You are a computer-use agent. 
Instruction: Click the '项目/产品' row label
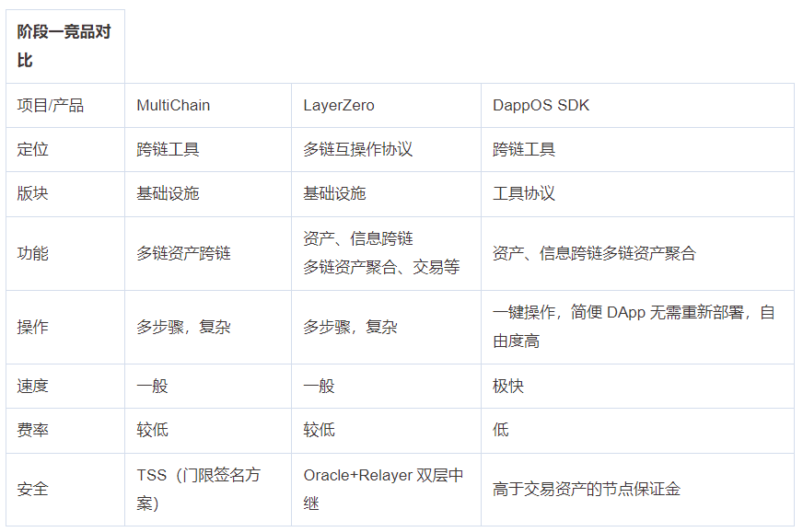(x=50, y=106)
